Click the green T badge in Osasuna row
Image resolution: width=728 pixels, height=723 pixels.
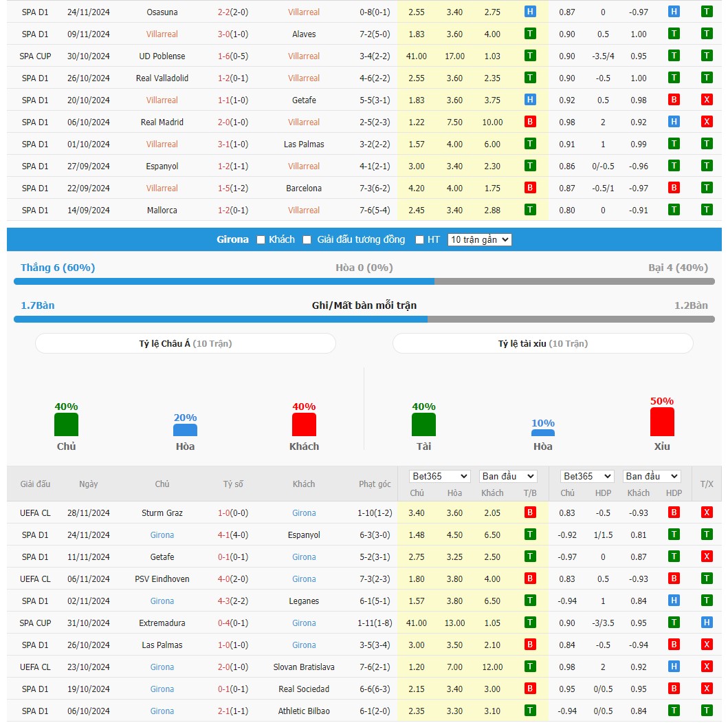click(x=707, y=12)
